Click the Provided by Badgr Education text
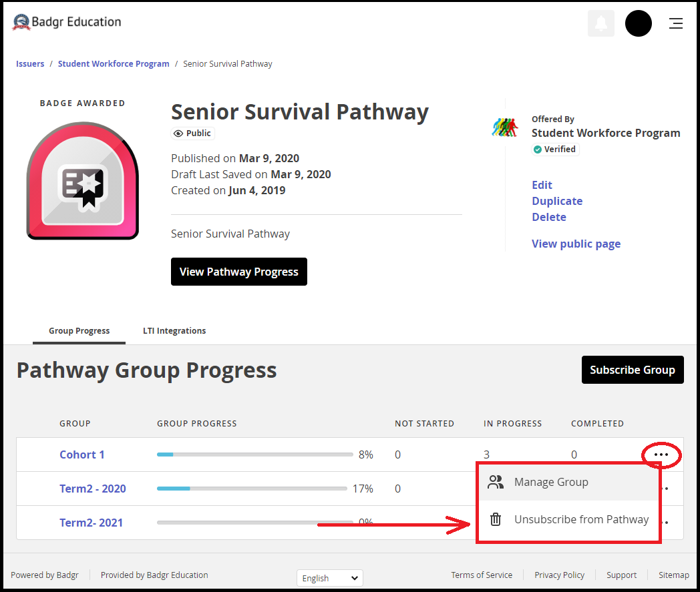Viewport: 700px width, 592px height. coord(154,575)
